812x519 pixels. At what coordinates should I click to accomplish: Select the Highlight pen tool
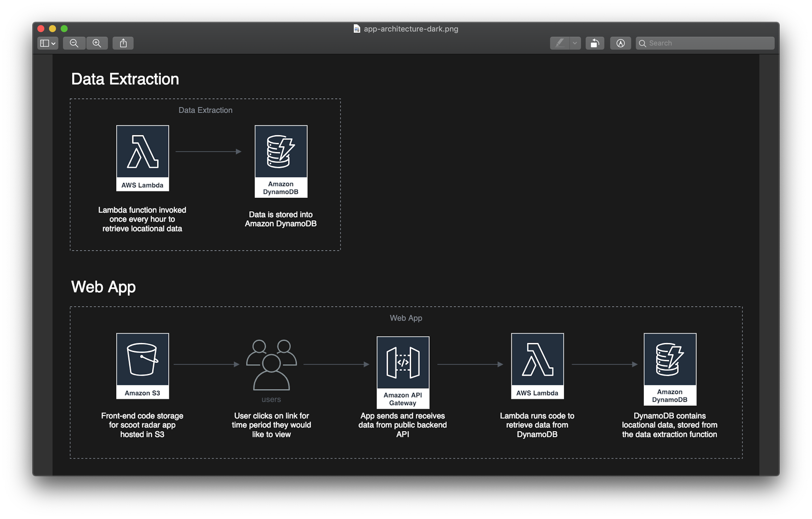[x=559, y=43]
